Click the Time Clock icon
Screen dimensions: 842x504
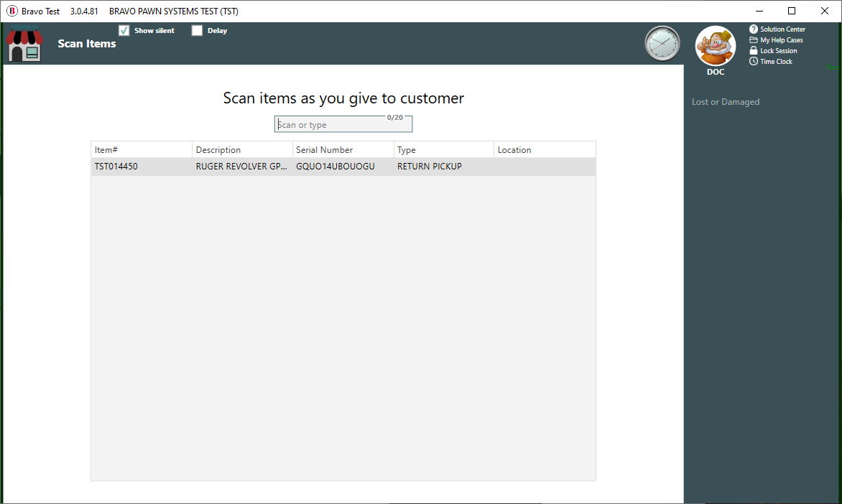coord(754,61)
